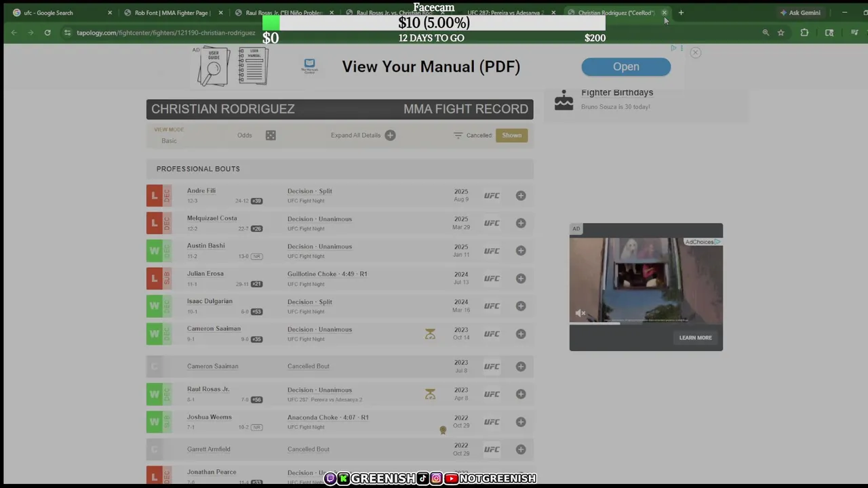Expand the Melquizael Costa bout details
Screen dimensions: 868x488
521,223
